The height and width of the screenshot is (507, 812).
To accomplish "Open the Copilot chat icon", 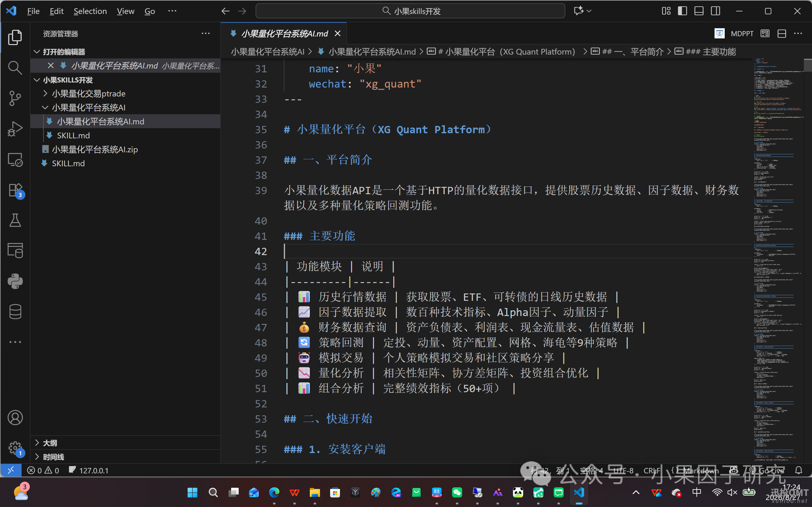I will (579, 11).
